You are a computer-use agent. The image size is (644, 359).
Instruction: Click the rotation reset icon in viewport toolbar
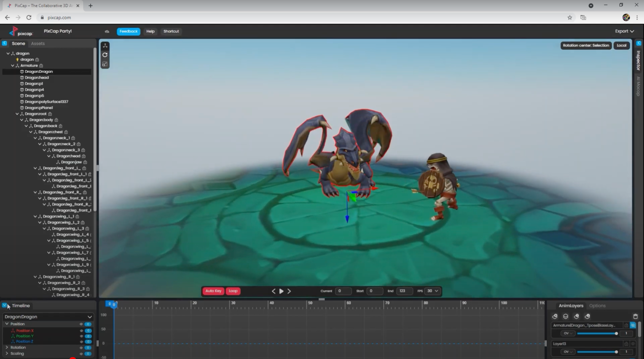pyautogui.click(x=105, y=55)
